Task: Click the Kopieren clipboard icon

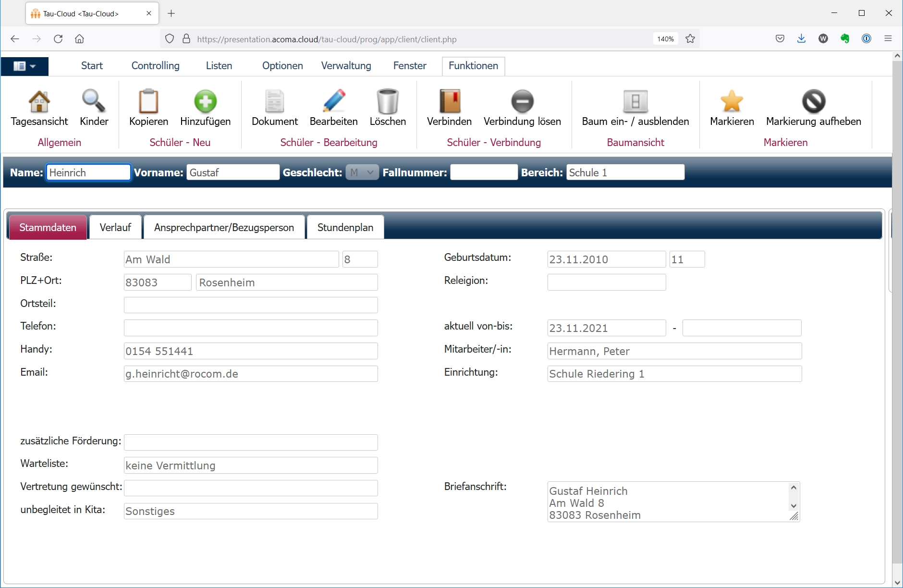Action: (148, 102)
